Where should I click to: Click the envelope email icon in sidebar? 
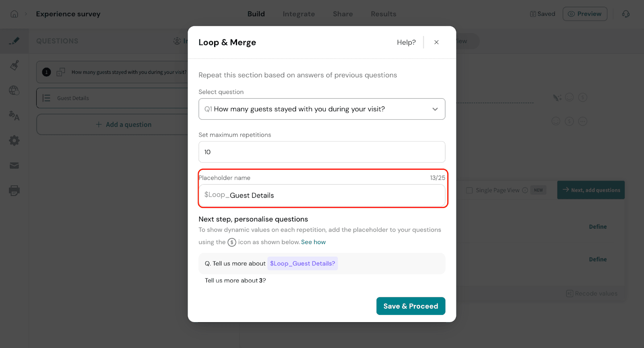[x=14, y=166]
